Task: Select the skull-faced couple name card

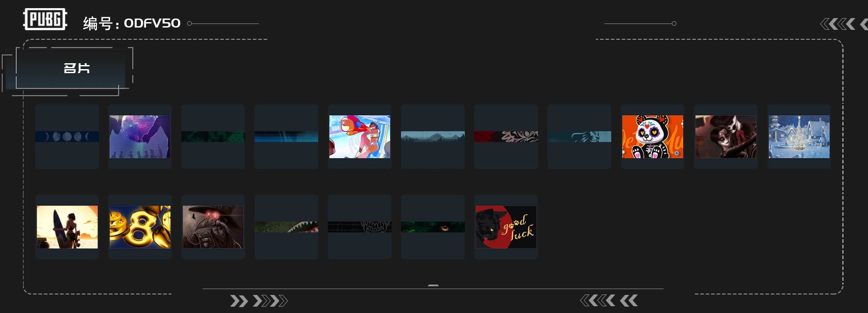Action: tap(726, 136)
